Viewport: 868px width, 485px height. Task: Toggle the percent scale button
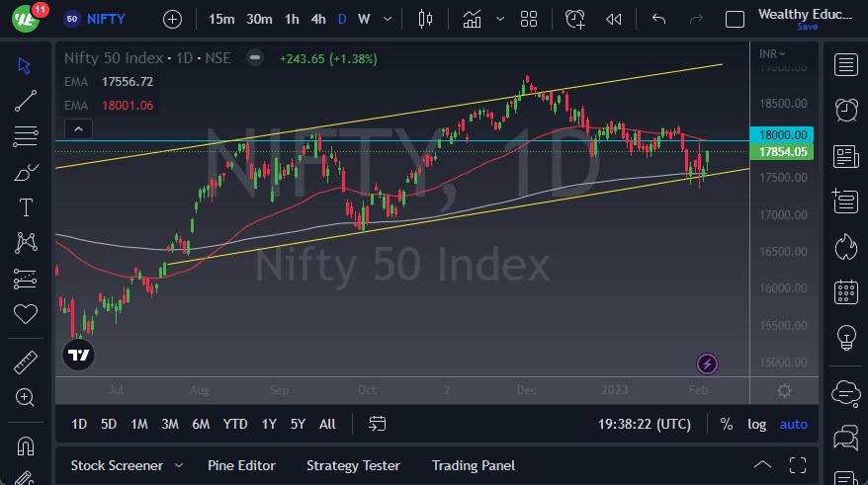click(x=727, y=424)
